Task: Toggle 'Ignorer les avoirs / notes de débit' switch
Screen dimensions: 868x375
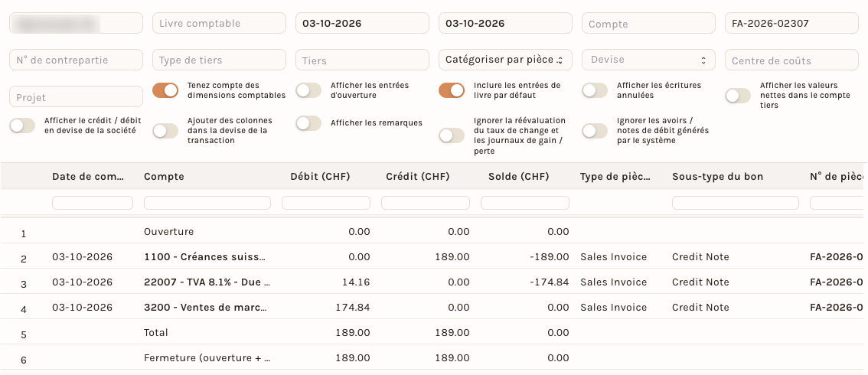Action: pos(595,131)
